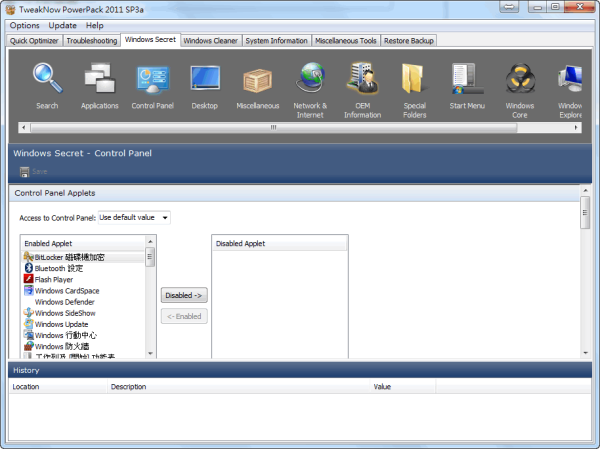Open the Options menu
Screen dimensions: 600x449
24,26
